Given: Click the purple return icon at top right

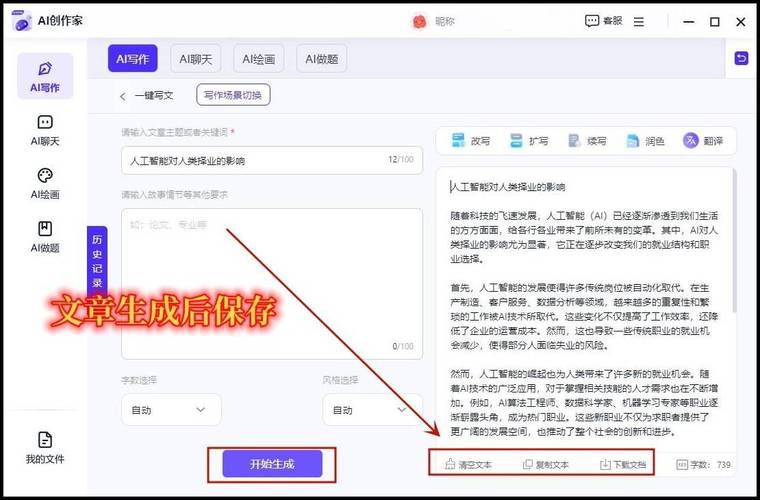Looking at the screenshot, I should 741,59.
